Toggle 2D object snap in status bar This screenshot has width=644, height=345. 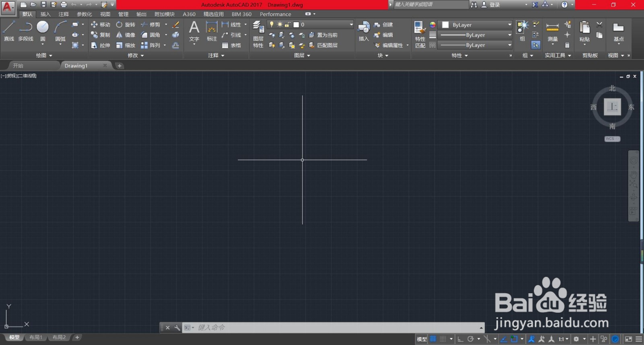[514, 339]
